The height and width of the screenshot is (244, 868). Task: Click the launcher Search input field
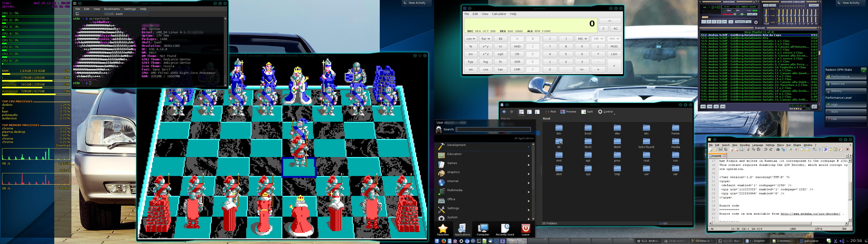pyautogui.click(x=493, y=129)
